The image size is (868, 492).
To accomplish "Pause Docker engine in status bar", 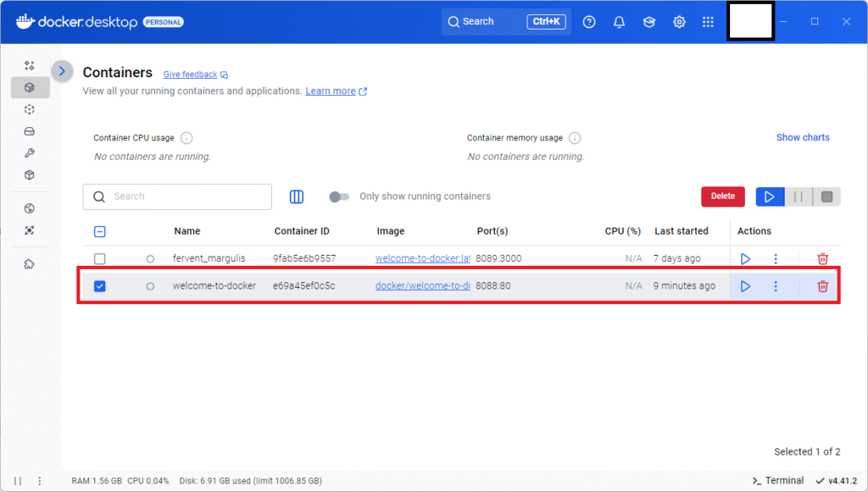I will 18,481.
